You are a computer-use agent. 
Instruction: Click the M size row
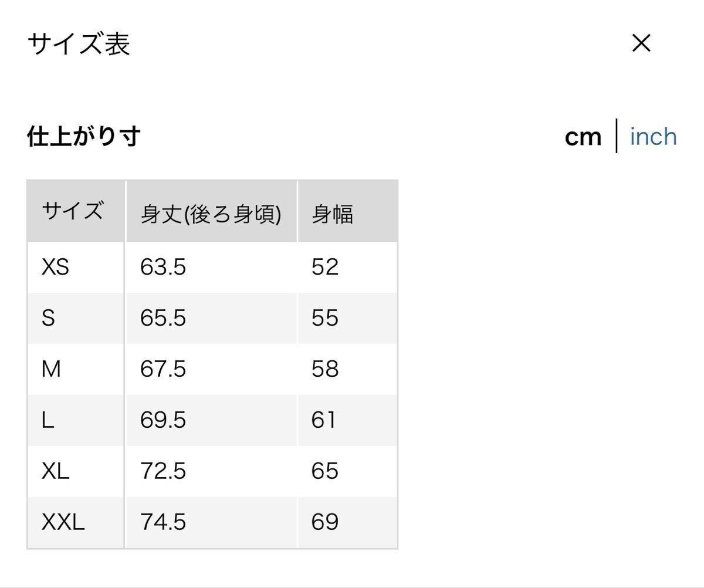pos(53,369)
